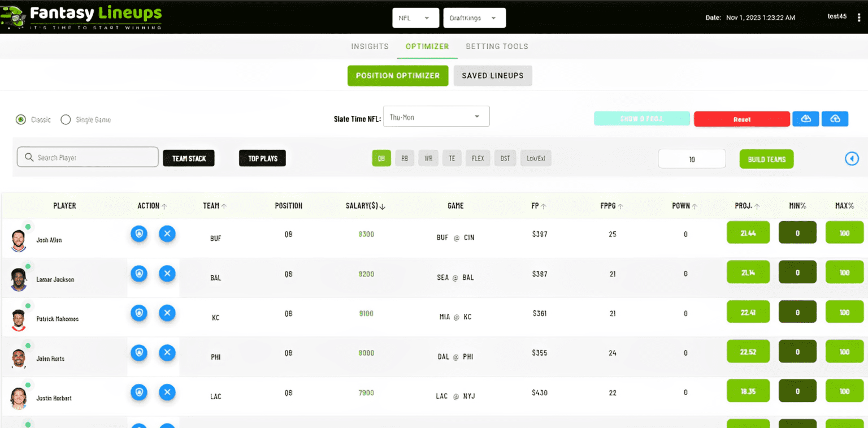The image size is (868, 428).
Task: Click the cloud download icon
Action: (x=805, y=119)
